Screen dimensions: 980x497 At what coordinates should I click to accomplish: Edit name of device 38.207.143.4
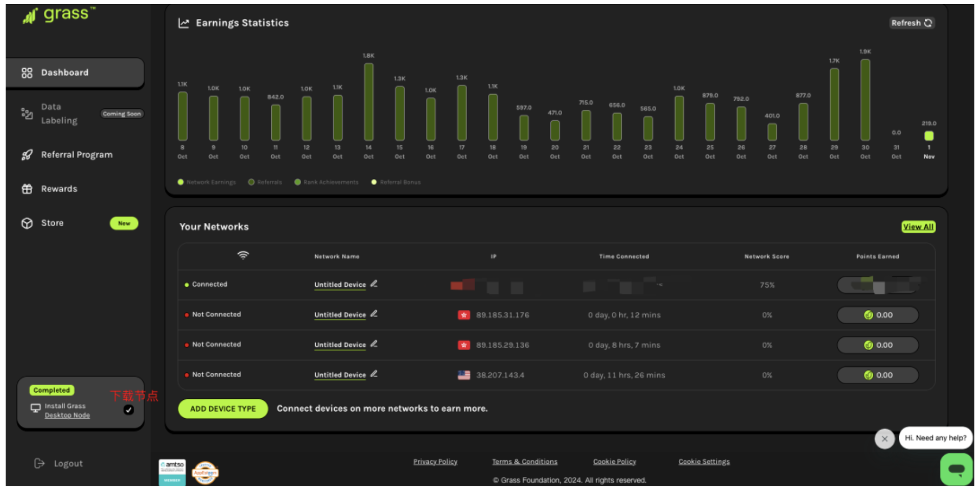pos(374,374)
